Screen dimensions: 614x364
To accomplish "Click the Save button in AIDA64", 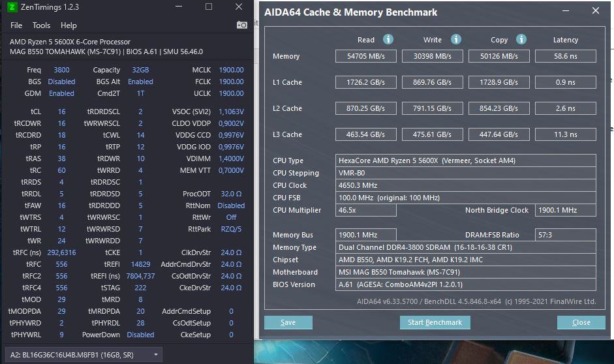I will coord(288,322).
